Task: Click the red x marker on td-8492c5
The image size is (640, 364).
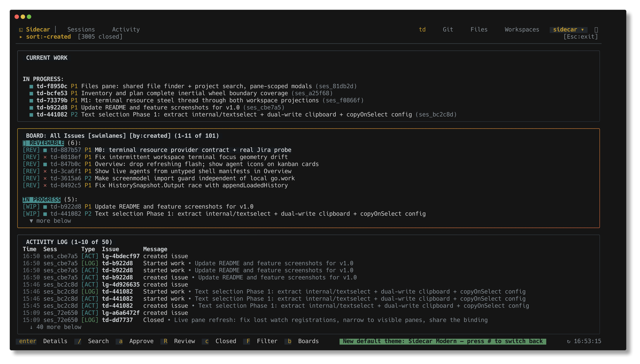Action: 45,185
